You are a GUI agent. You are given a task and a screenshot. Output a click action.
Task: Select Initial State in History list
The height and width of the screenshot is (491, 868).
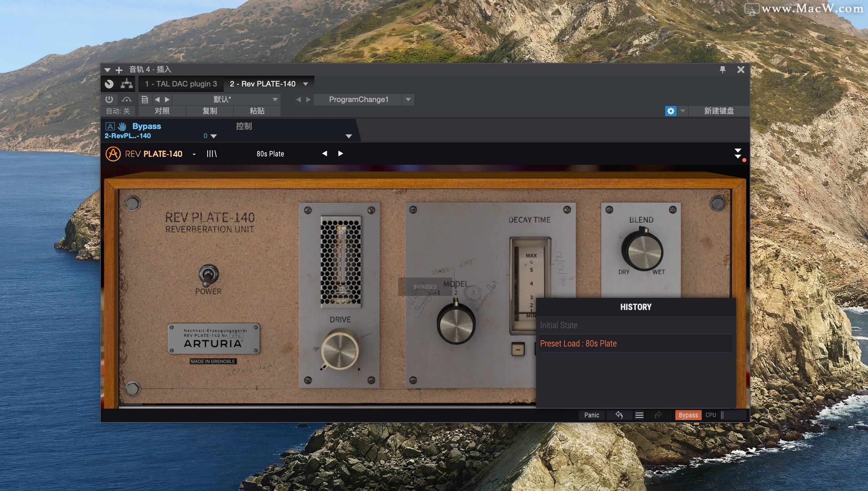click(635, 325)
